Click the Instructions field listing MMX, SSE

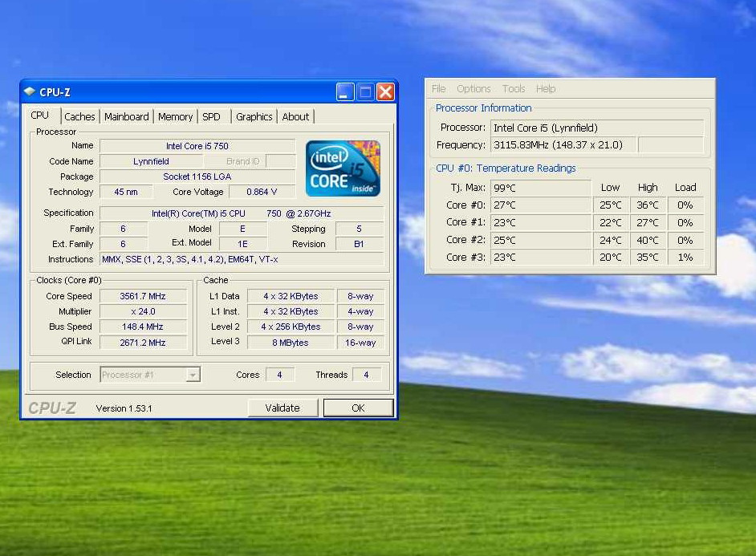[242, 259]
